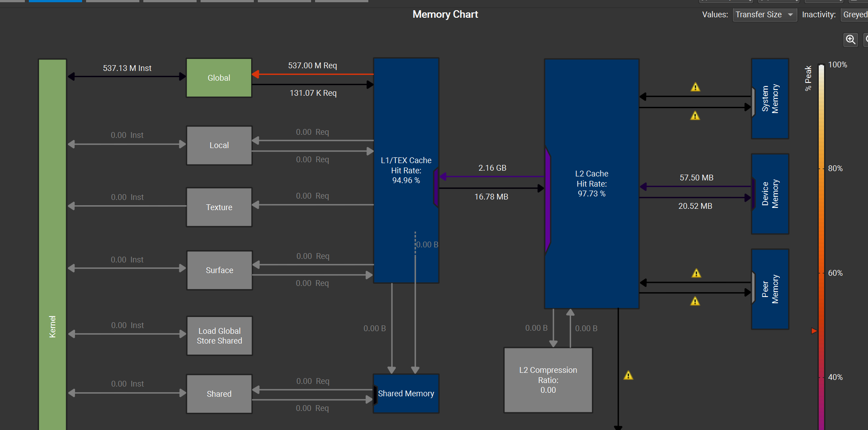Click the lower warning icon near System Memory
The image size is (868, 430).
(x=695, y=116)
